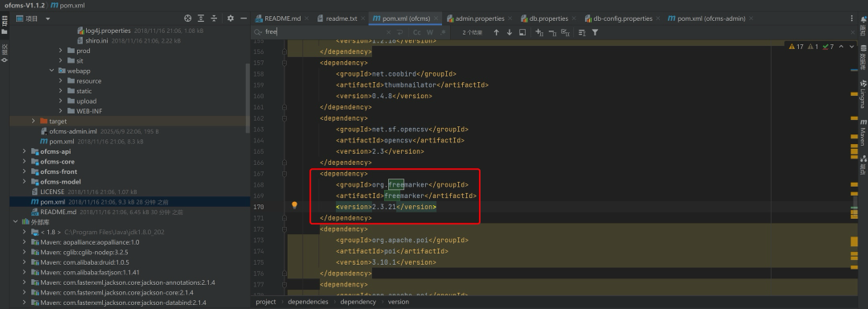Click dependencies breadcrumb

[x=308, y=302]
